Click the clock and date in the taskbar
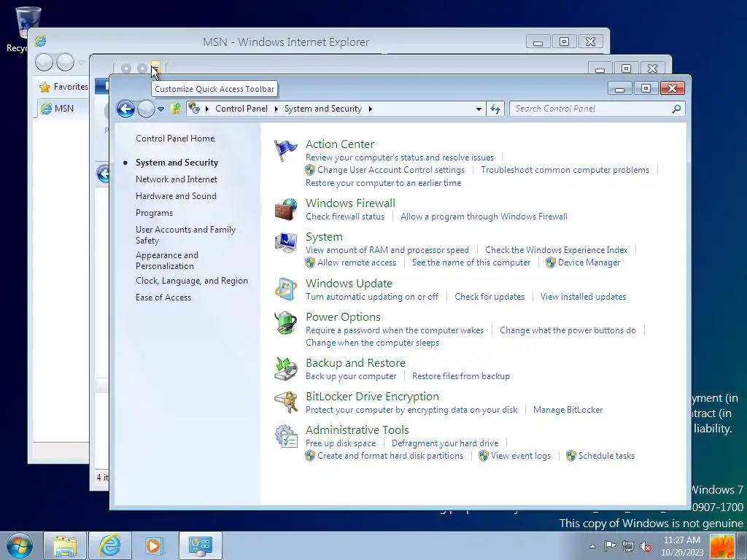The width and height of the screenshot is (747, 560). 682,546
